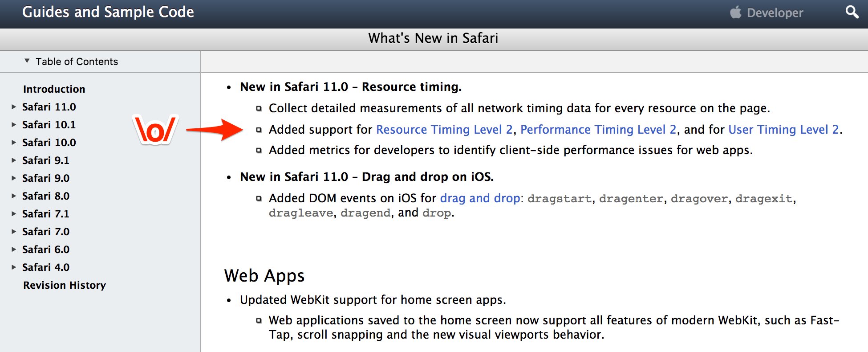Click 'Collect detailed measurements' bullet text
This screenshot has height=352, width=868.
pos(519,108)
